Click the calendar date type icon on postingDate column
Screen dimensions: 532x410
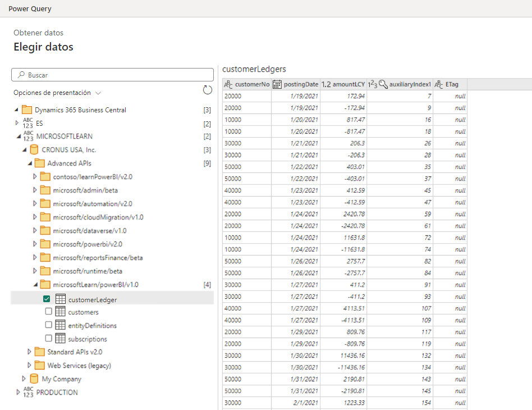pyautogui.click(x=277, y=84)
